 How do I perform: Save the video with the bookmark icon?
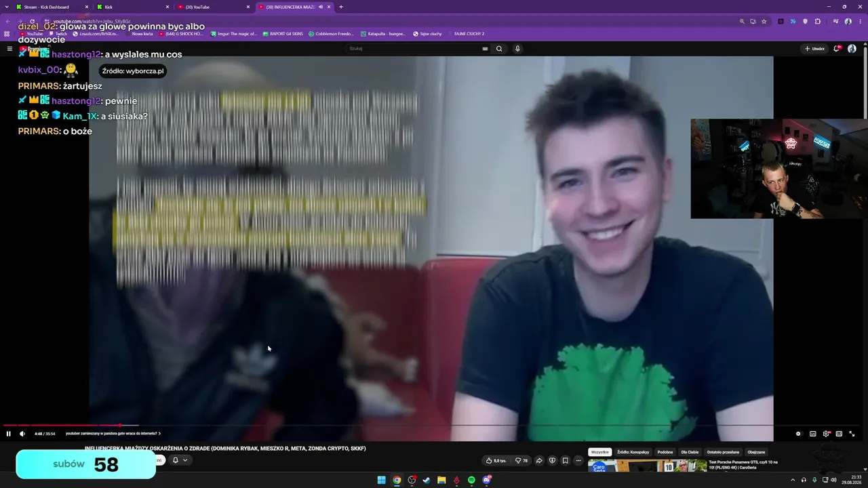[565, 460]
